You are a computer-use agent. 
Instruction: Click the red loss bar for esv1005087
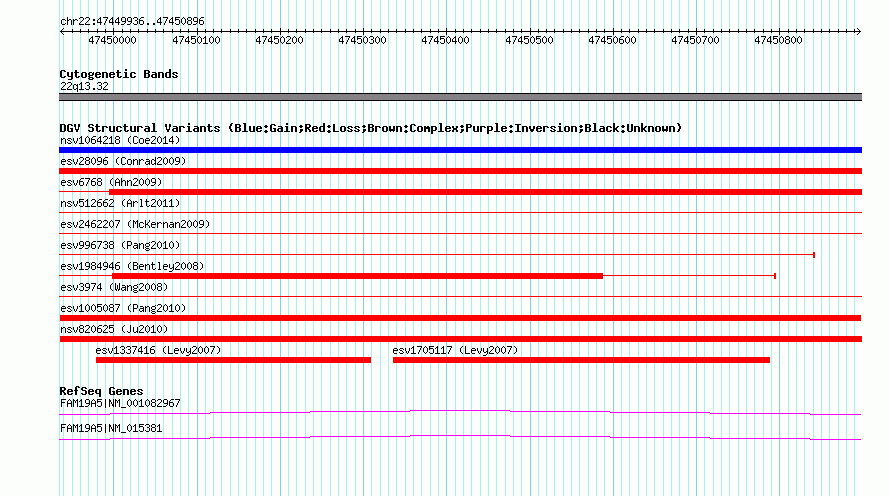460,318
